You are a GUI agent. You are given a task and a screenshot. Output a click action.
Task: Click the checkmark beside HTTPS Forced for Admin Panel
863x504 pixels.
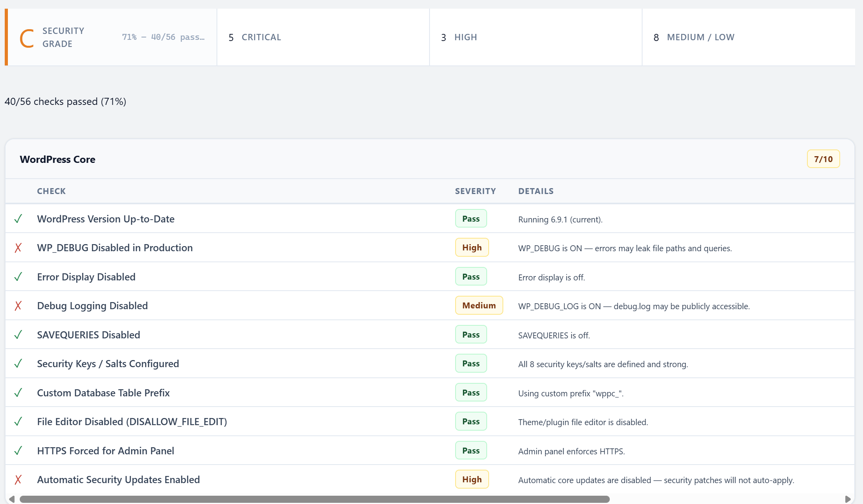pyautogui.click(x=18, y=450)
